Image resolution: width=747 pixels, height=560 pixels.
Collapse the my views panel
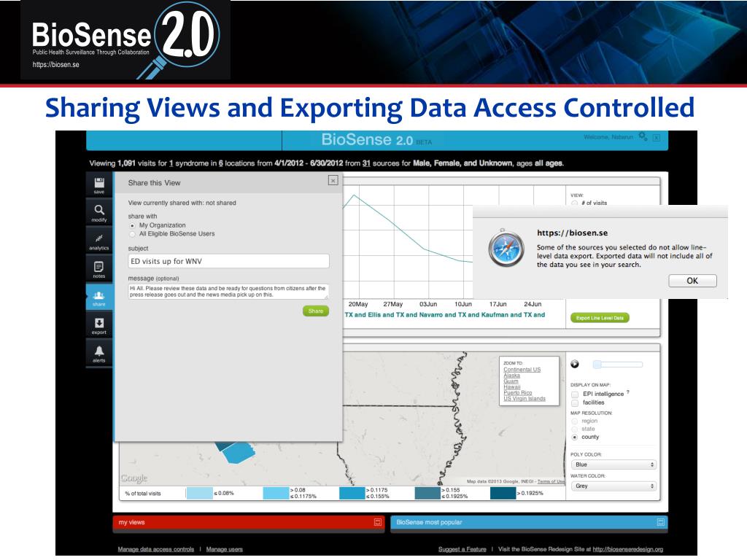coord(378,522)
